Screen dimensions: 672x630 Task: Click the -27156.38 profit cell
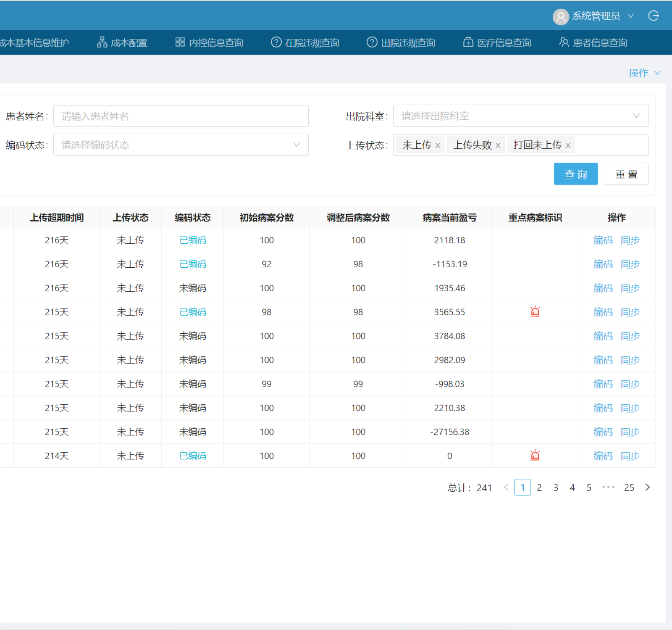coord(449,432)
